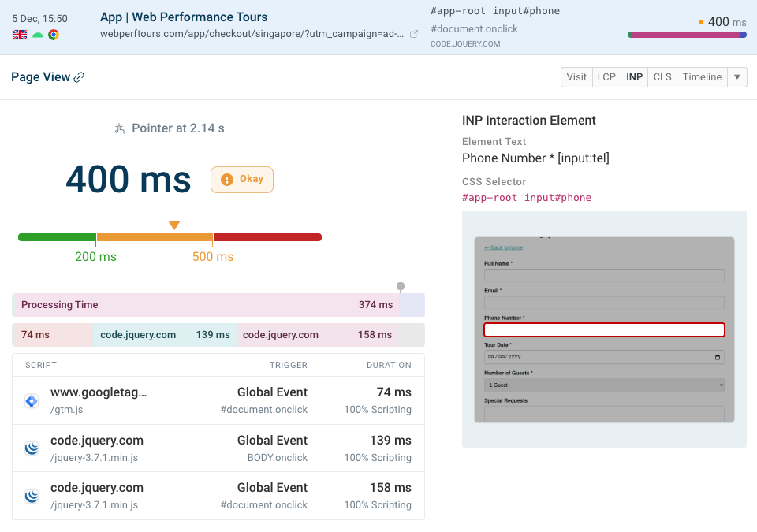Screen dimensions: 757x532
Task: Click the INP element screenshot thumbnail
Action: pos(604,329)
